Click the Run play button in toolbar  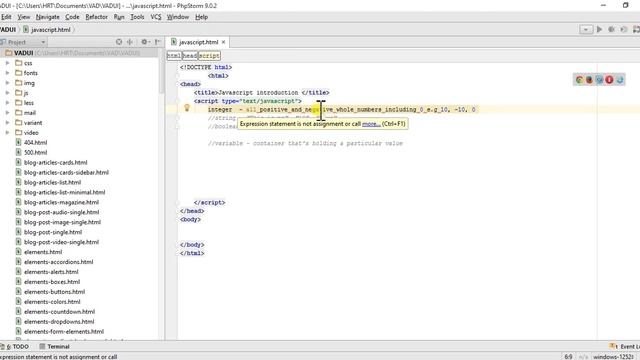(x=599, y=29)
